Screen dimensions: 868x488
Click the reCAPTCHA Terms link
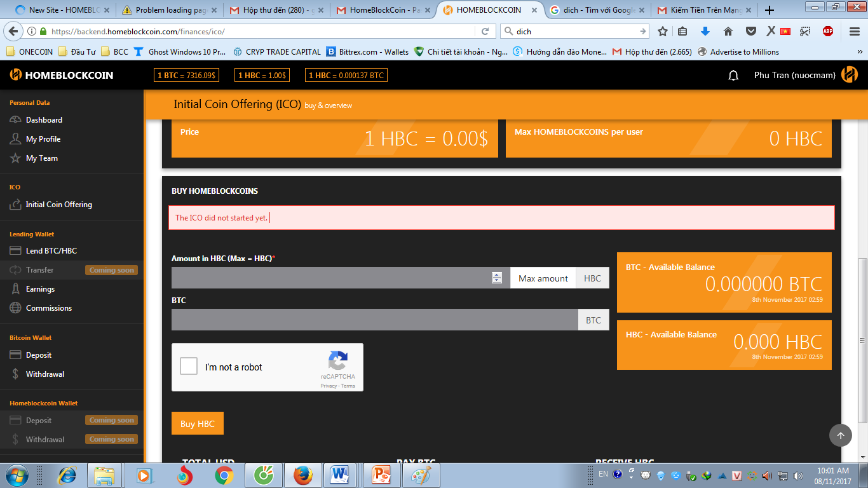348,386
